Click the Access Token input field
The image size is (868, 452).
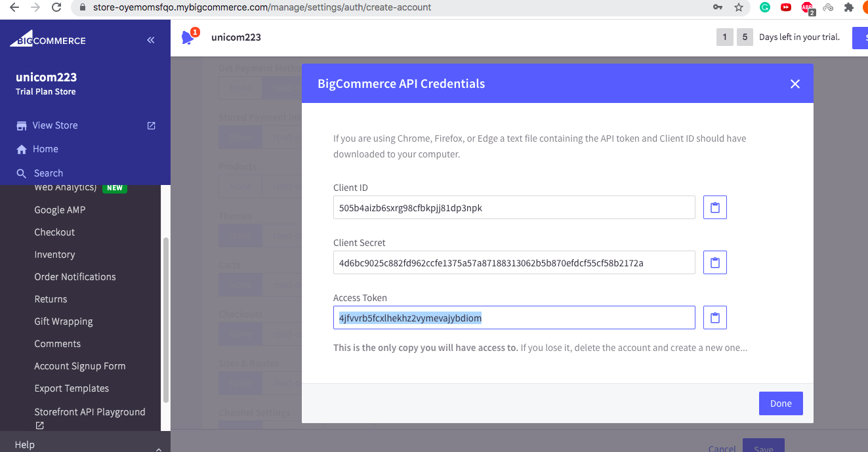tap(514, 318)
